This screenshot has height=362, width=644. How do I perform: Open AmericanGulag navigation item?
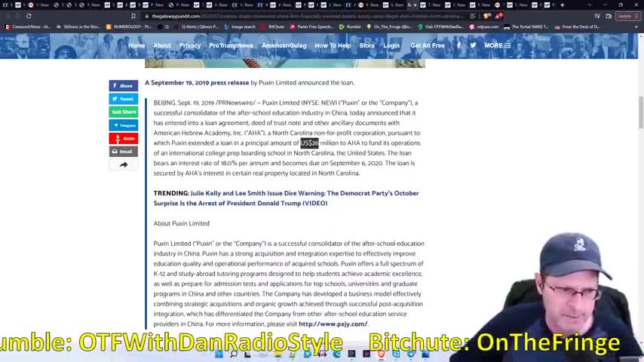pyautogui.click(x=284, y=45)
